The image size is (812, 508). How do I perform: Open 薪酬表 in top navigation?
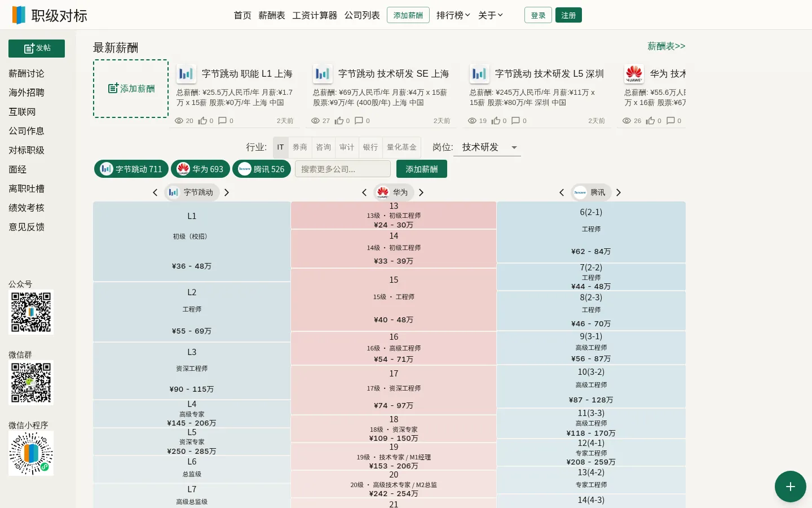(x=272, y=15)
